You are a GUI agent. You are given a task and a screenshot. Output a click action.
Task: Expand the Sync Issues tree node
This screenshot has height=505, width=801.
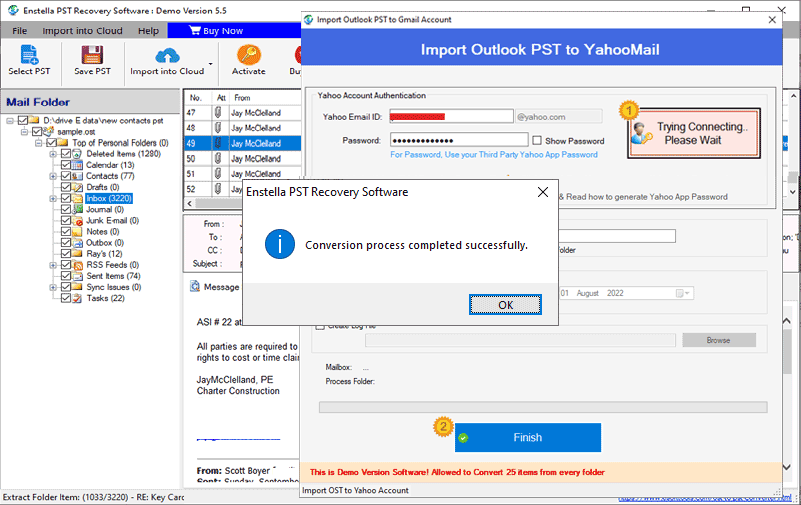pos(53,287)
